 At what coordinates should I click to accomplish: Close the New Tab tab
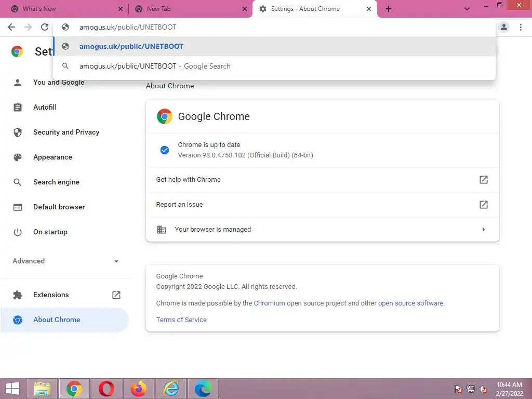pos(245,9)
